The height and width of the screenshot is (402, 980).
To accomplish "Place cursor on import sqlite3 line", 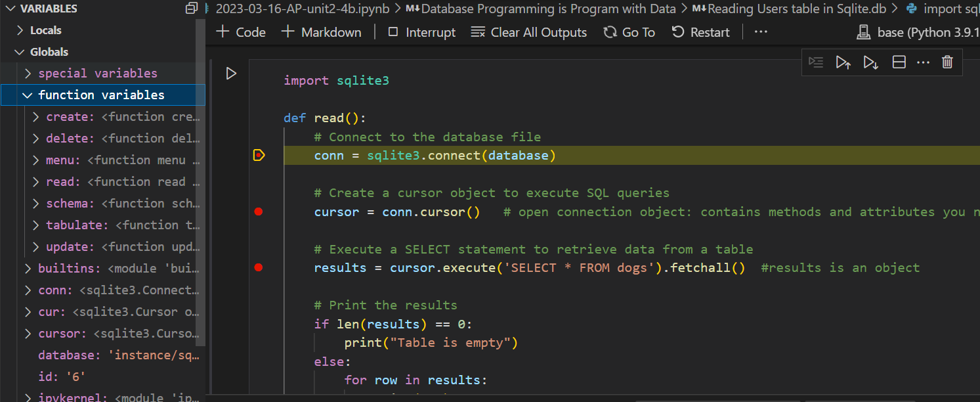I will tap(336, 81).
